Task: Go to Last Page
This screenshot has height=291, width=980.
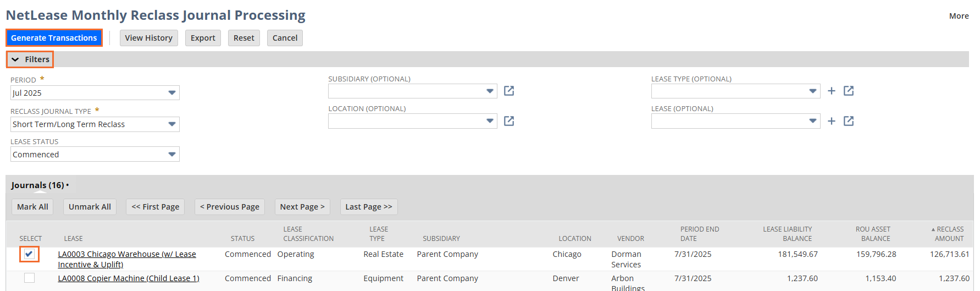Action: [369, 207]
